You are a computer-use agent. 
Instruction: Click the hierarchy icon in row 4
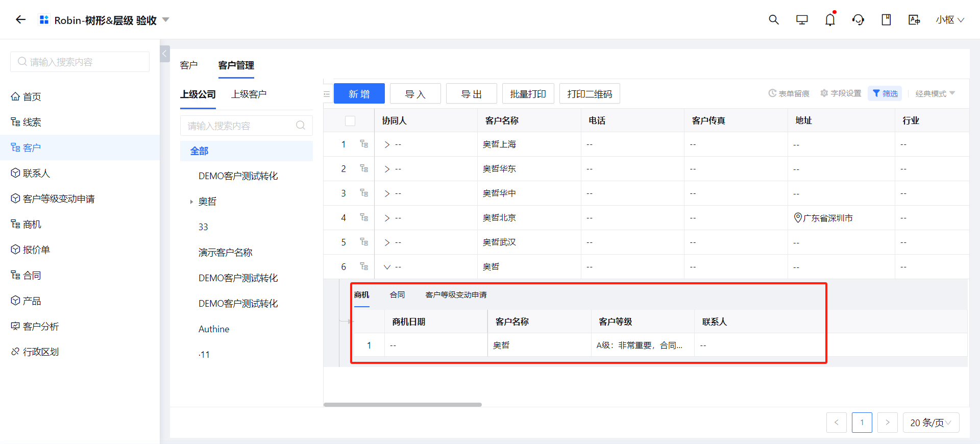[364, 217]
